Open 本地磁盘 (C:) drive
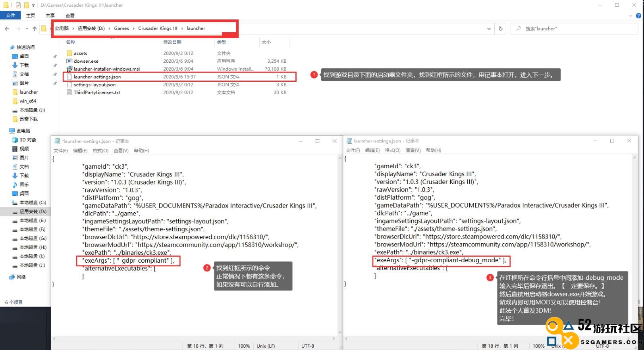 tap(33, 202)
